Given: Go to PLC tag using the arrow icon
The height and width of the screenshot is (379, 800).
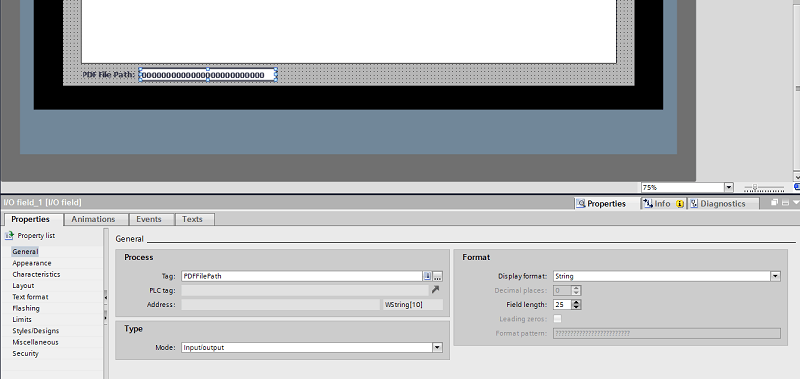Looking at the screenshot, I should coord(435,290).
